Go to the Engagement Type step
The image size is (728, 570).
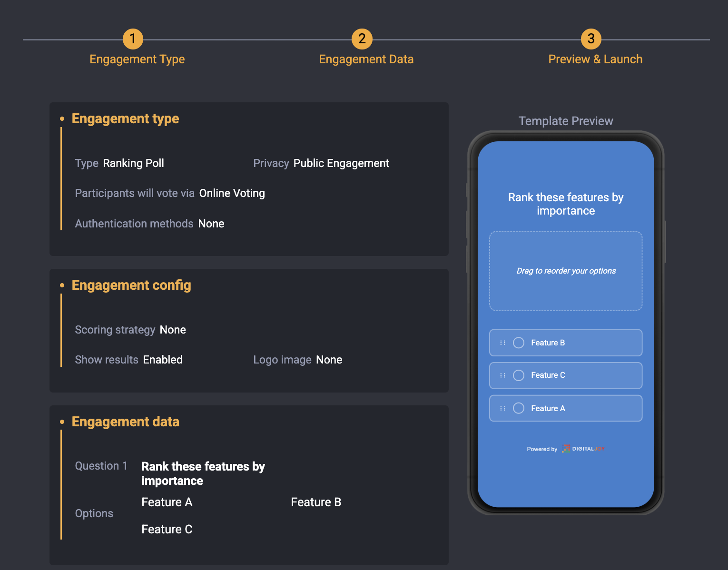[x=137, y=59]
